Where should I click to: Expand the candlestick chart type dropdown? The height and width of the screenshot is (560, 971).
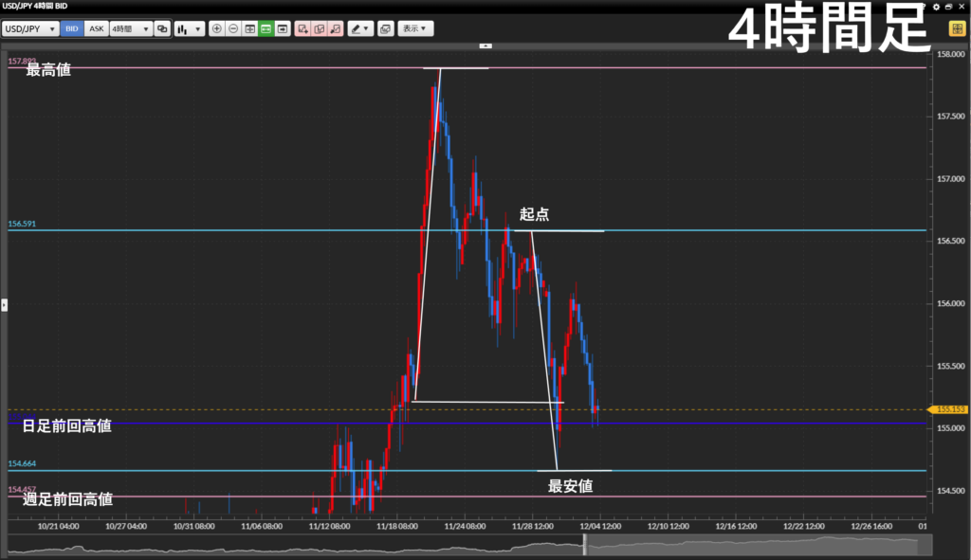(x=190, y=29)
